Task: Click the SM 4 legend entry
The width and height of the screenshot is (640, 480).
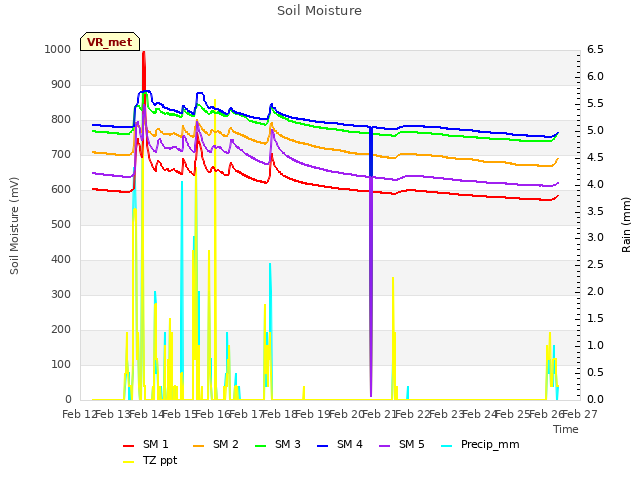Action: (340, 444)
